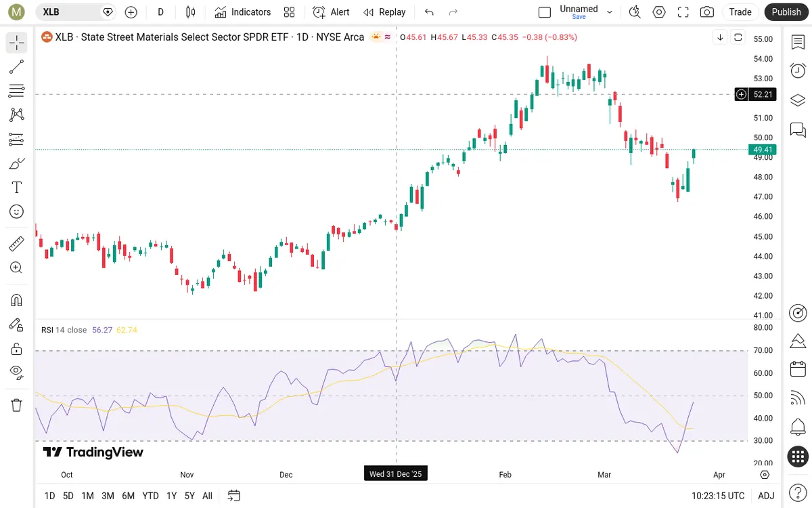Viewport: 812px width, 508px height.
Task: Open the layout setup square icon
Action: click(x=545, y=12)
